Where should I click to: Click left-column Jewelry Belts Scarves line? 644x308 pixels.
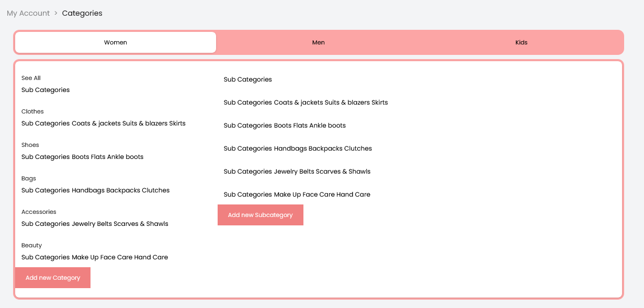pos(95,224)
